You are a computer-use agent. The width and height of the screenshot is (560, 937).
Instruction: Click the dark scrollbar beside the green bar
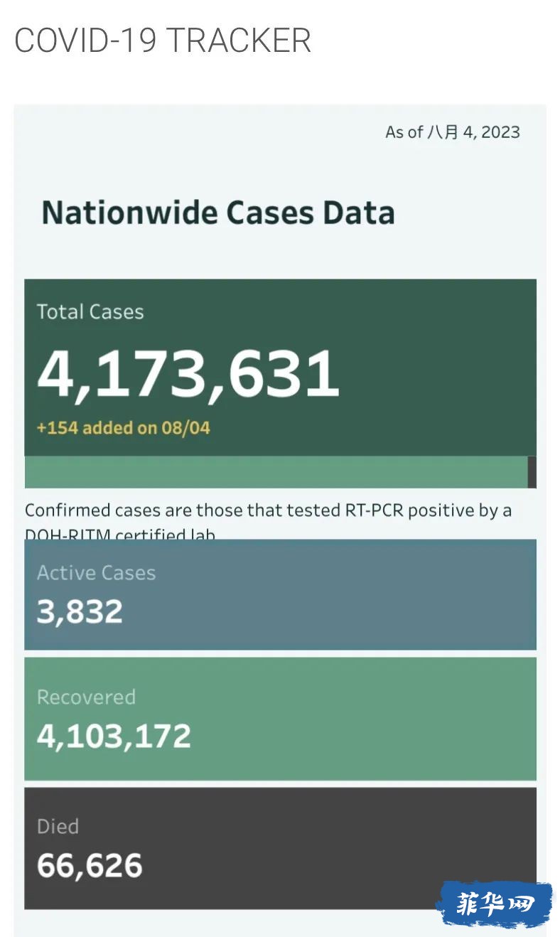(532, 472)
